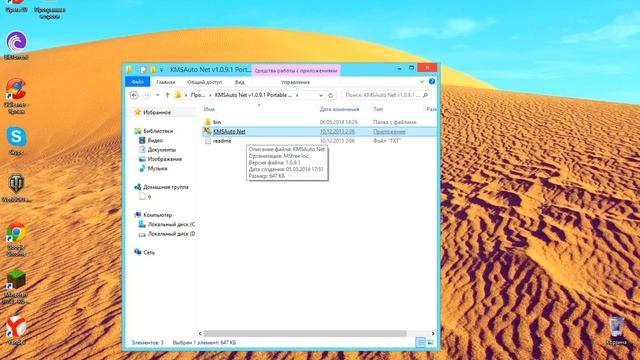Open the BitTorrent desktop shortcut
The image size is (640, 360).
tap(16, 42)
